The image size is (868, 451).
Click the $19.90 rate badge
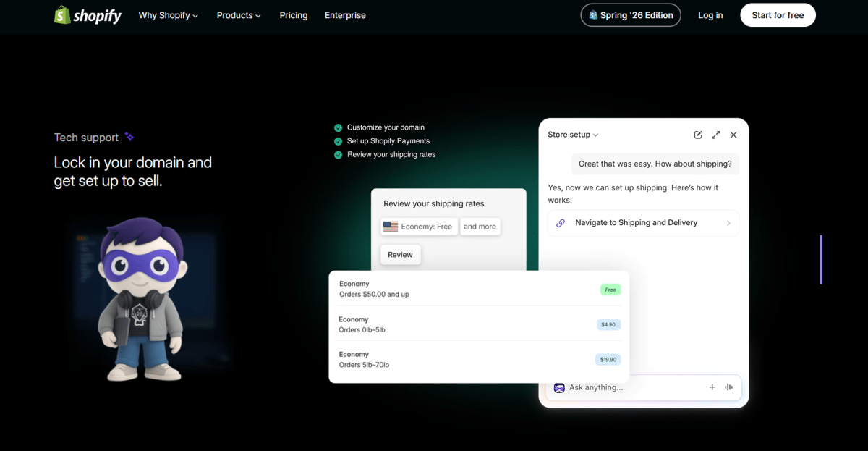coord(608,359)
